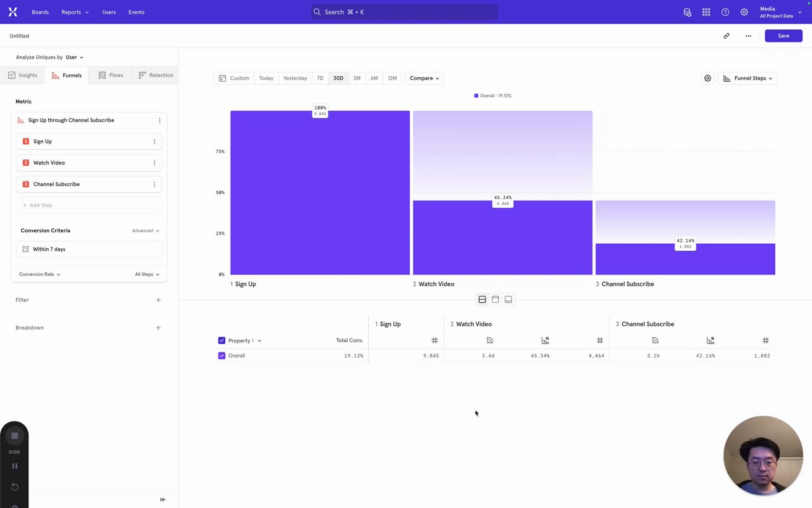Select chart-only layout icon
The height and width of the screenshot is (508, 812).
coord(495,299)
